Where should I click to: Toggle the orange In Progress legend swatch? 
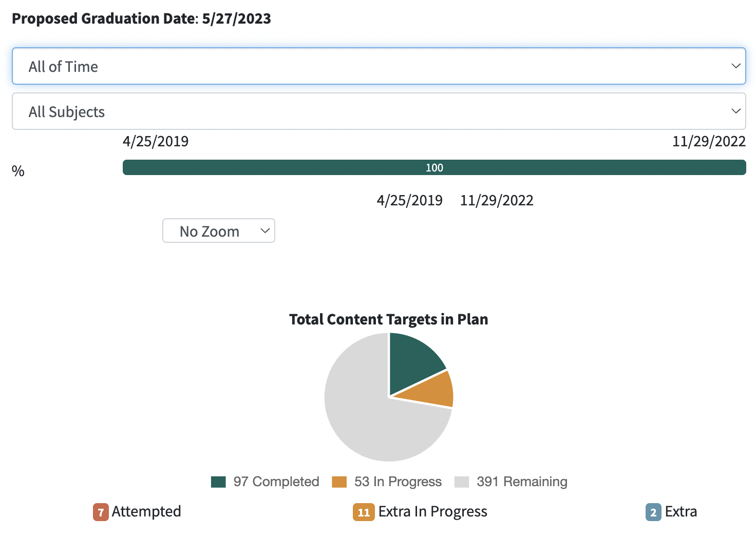tap(339, 482)
